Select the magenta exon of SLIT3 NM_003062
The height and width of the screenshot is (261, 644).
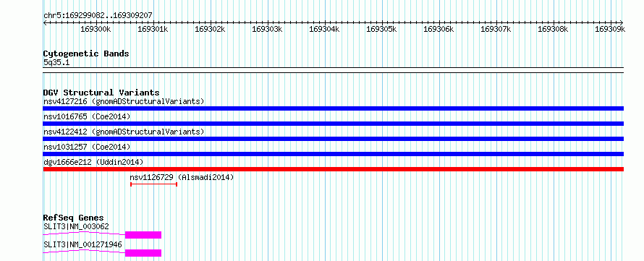tap(143, 235)
